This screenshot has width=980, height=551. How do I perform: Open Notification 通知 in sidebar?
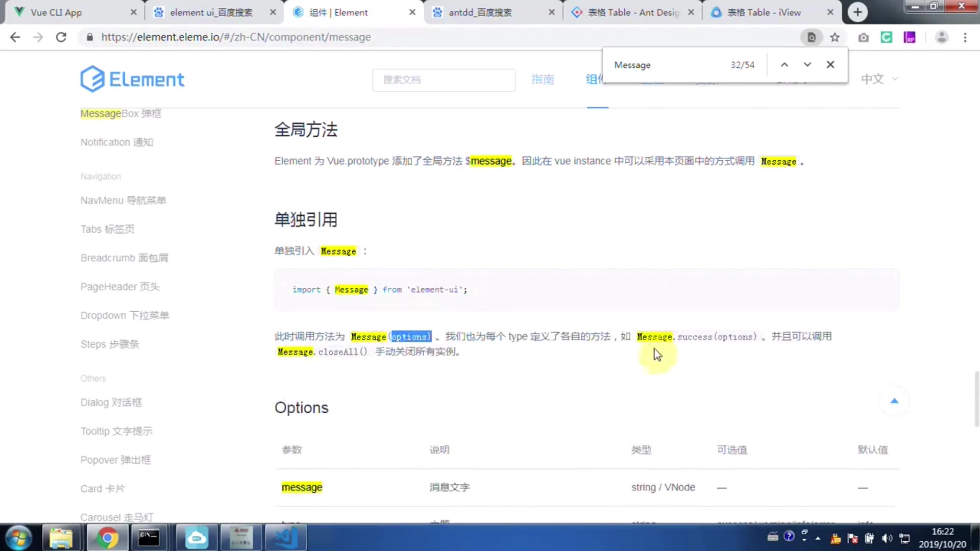[116, 142]
